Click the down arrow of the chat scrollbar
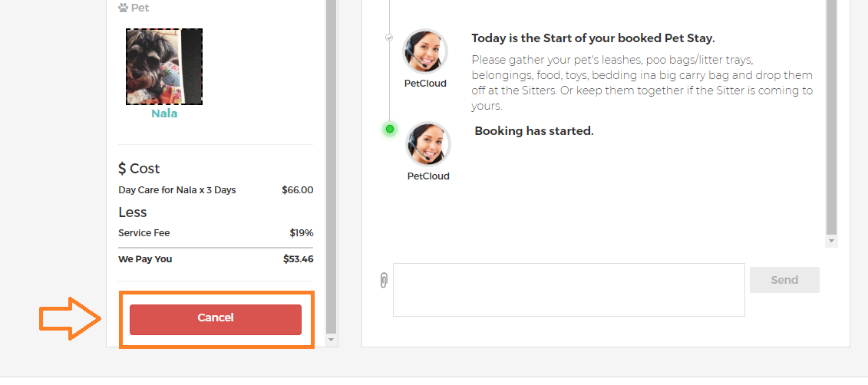 point(831,241)
